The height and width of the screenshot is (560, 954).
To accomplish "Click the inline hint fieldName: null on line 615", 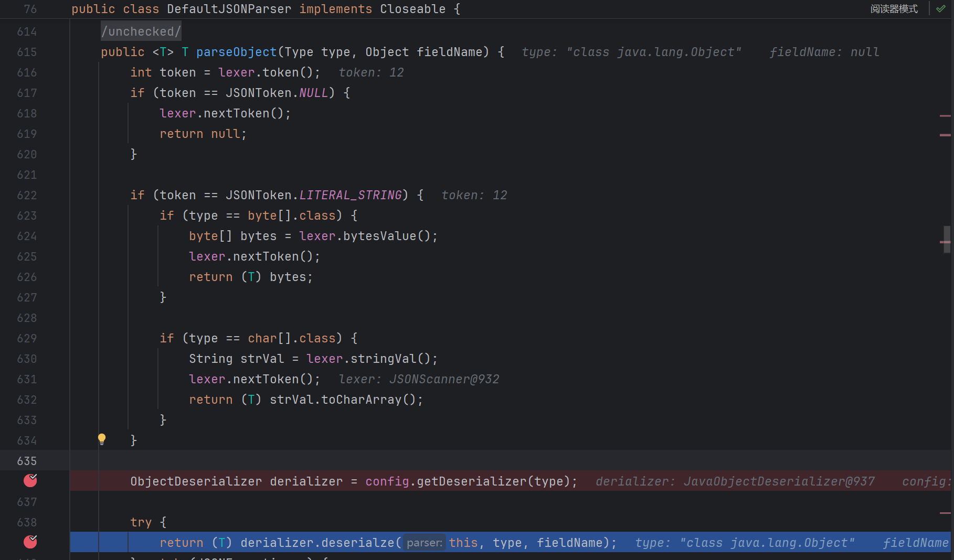I will (824, 52).
